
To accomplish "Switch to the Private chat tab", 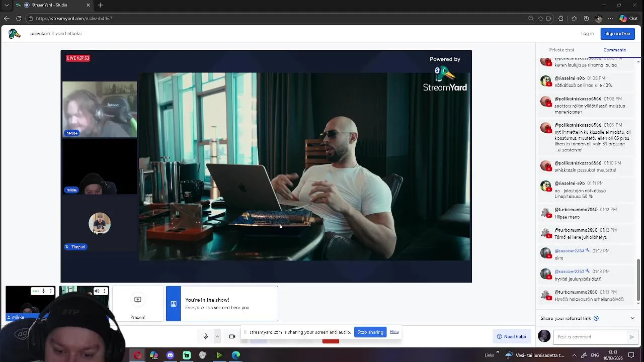I will pyautogui.click(x=561, y=50).
